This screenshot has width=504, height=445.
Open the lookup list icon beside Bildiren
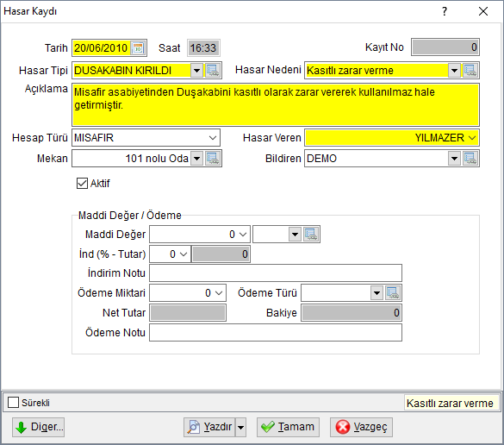470,159
